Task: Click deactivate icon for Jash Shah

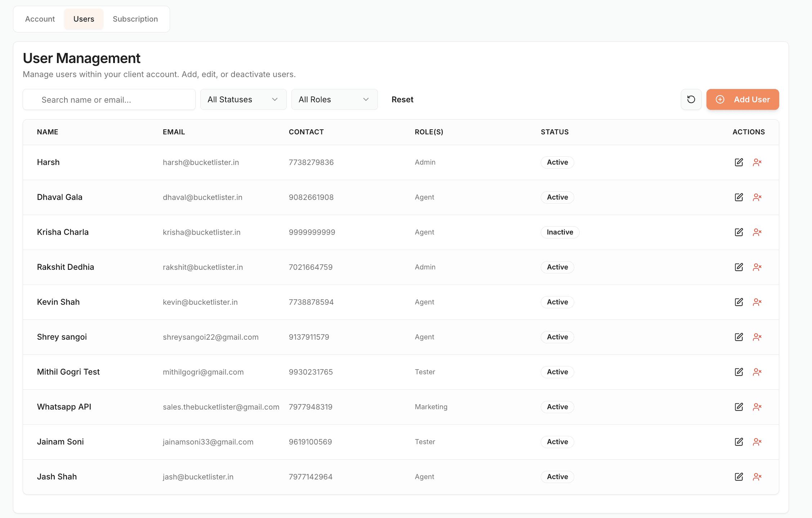Action: 757,477
